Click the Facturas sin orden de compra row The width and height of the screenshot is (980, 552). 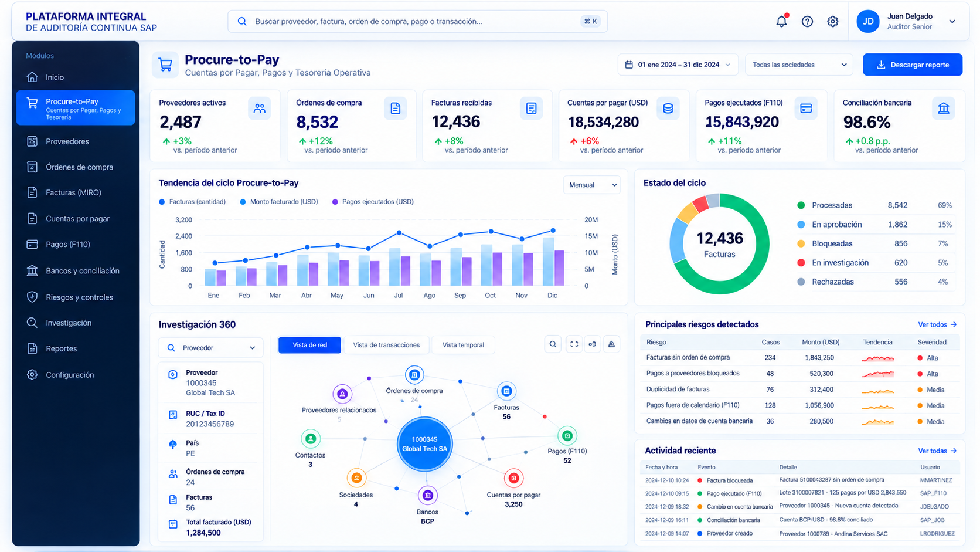click(800, 358)
